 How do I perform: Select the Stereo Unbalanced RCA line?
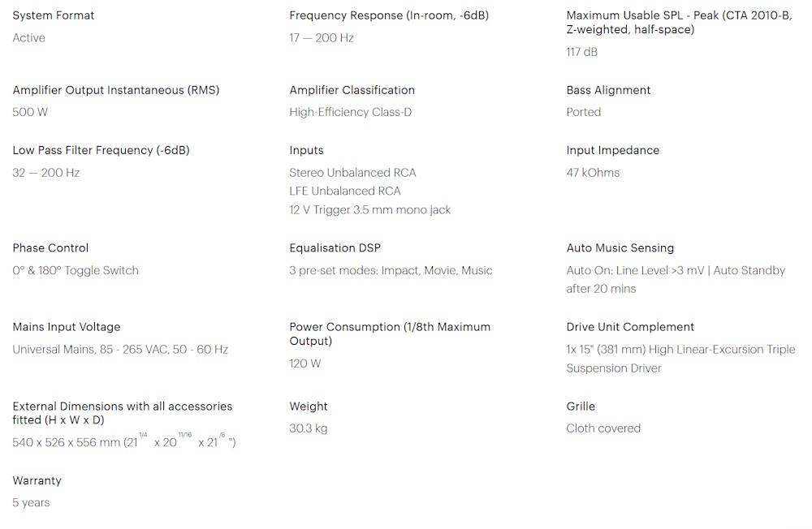pyautogui.click(x=352, y=172)
